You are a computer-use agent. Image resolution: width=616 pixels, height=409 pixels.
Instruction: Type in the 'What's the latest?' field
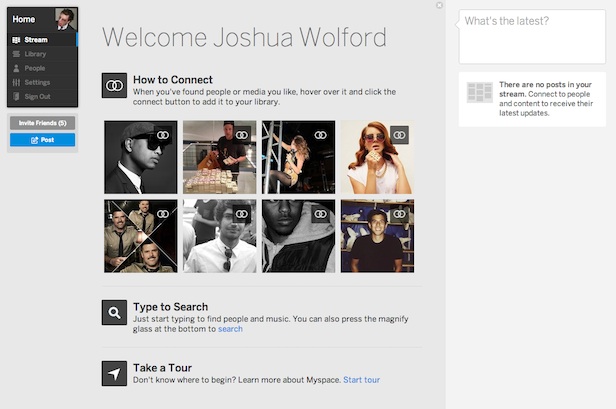coord(530,36)
